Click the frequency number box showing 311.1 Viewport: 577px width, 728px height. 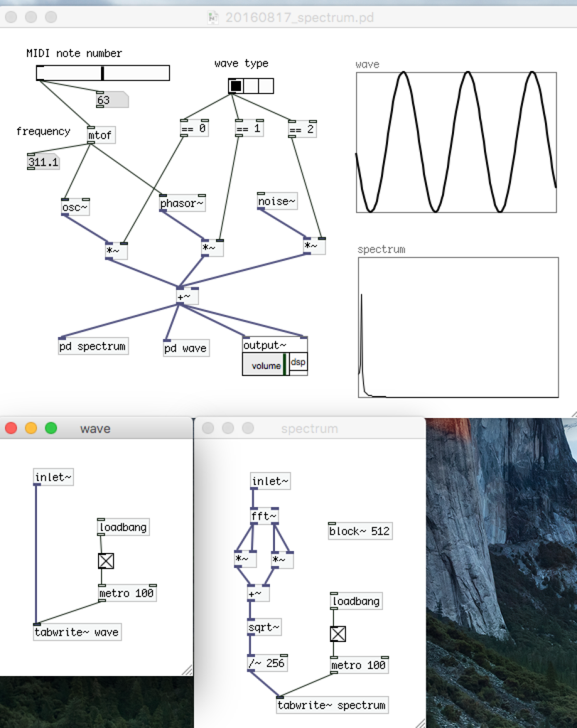pos(42,162)
